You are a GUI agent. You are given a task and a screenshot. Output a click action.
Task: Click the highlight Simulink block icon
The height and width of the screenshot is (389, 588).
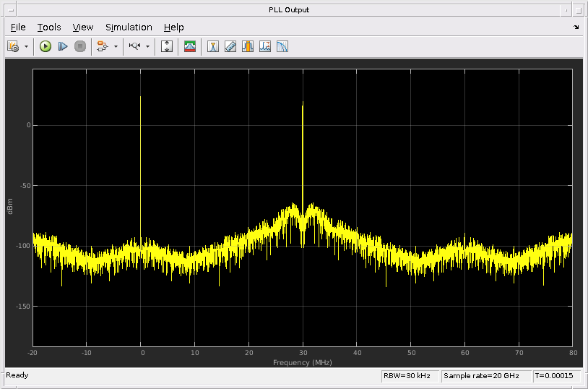click(102, 46)
